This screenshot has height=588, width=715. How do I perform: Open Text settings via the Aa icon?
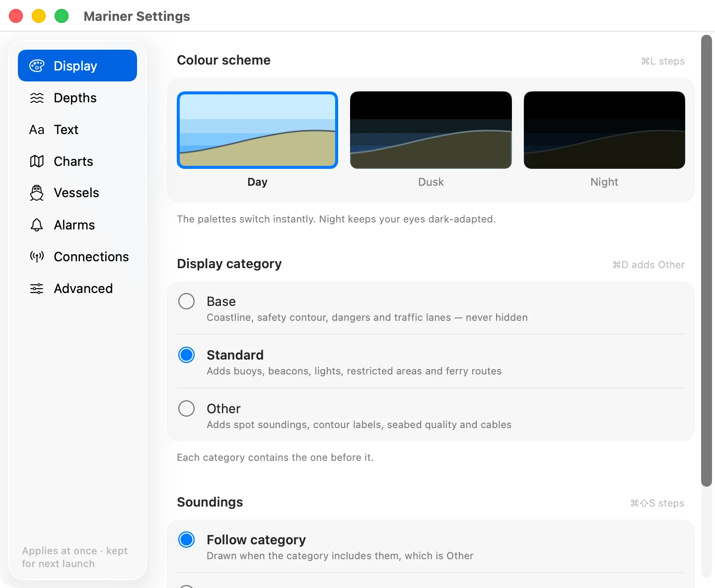point(37,130)
